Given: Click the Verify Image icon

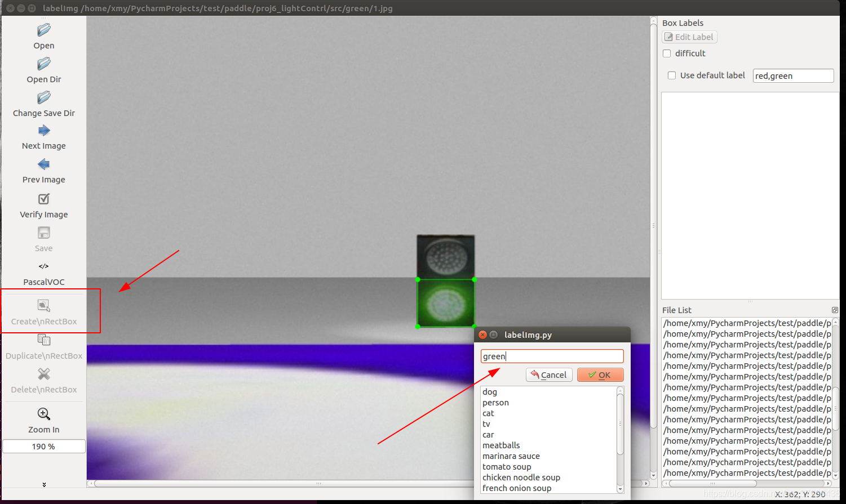Looking at the screenshot, I should (x=43, y=199).
